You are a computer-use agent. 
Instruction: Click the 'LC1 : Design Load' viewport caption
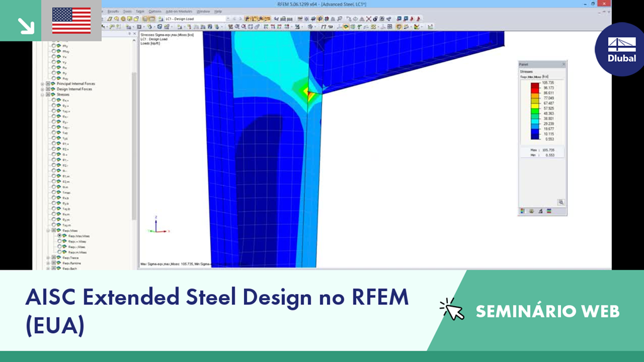(x=154, y=39)
